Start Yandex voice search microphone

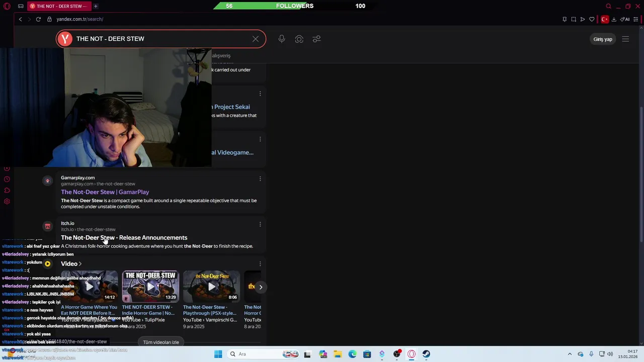282,39
